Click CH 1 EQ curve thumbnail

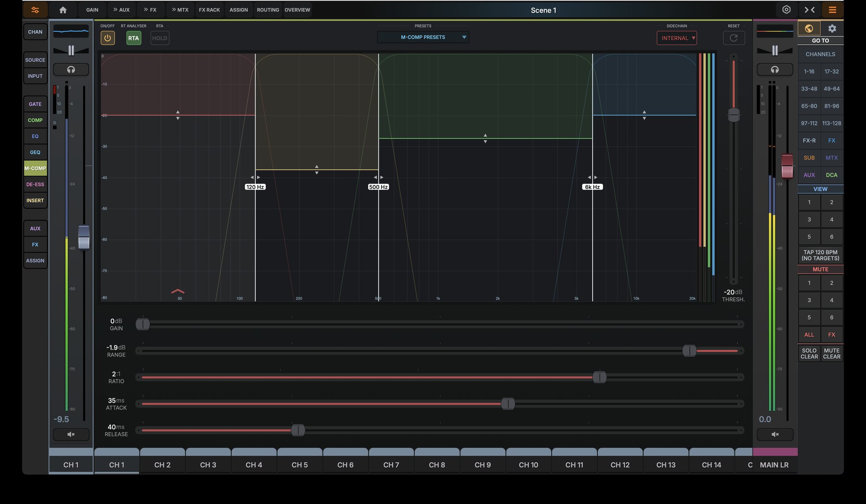coord(71,31)
